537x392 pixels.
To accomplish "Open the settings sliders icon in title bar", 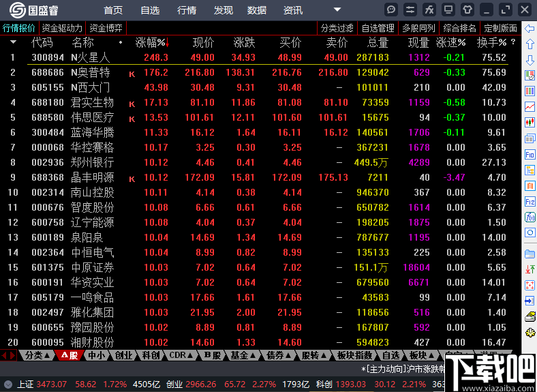I will point(410,10).
